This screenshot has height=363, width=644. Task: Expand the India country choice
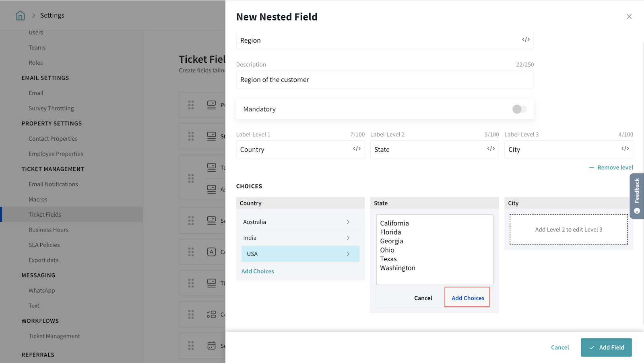(348, 238)
